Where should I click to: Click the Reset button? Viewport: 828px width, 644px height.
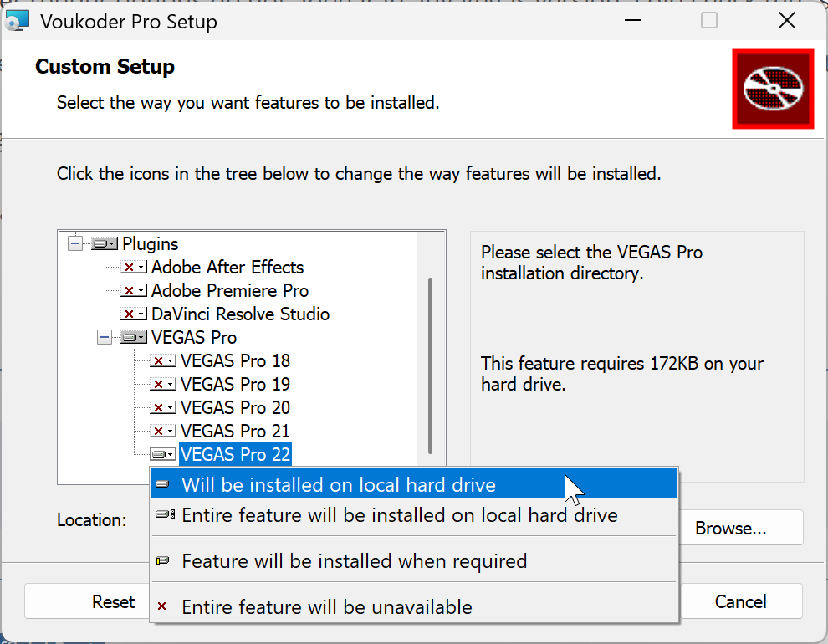(113, 602)
